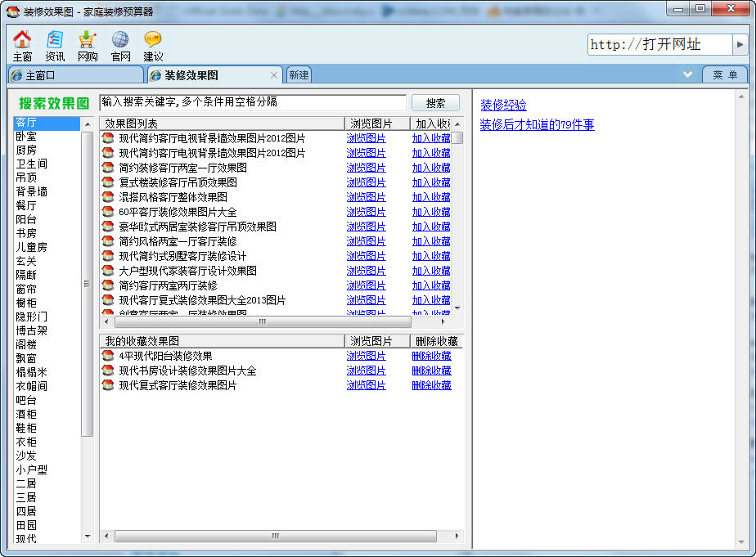Expand the tab list dropdown arrow
The height and width of the screenshot is (557, 756).
tap(688, 74)
